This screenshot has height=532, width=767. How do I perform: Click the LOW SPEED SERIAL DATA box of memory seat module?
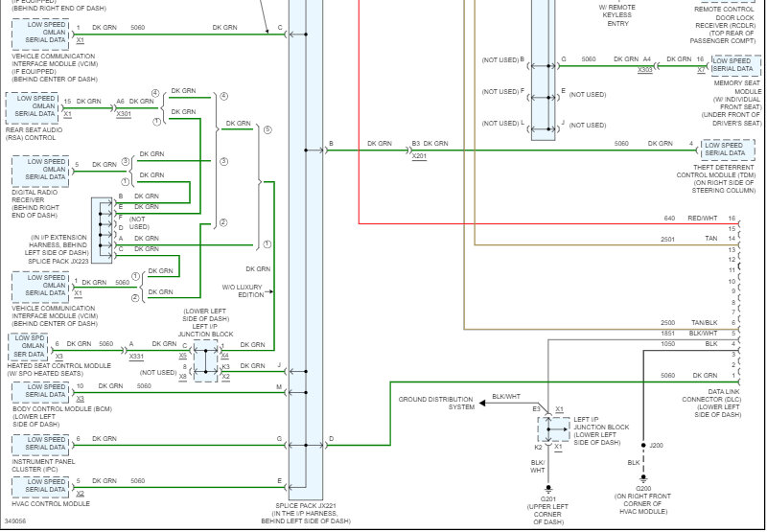735,65
